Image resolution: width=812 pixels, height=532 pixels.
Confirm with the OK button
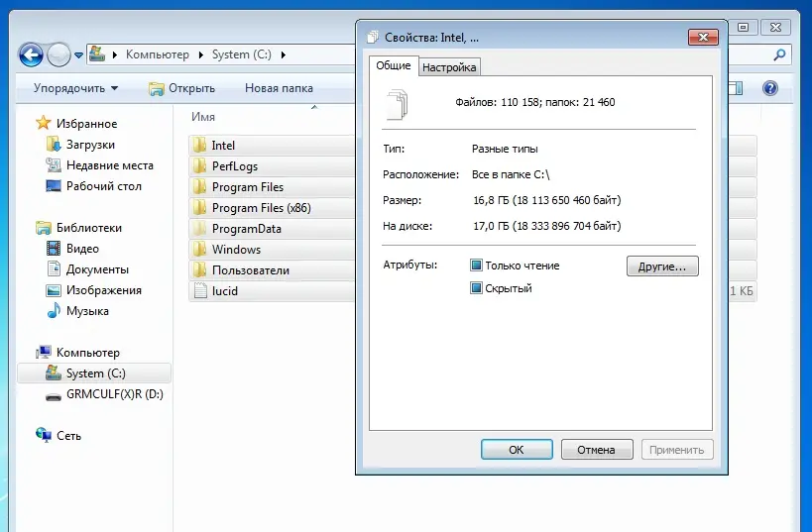click(x=516, y=450)
